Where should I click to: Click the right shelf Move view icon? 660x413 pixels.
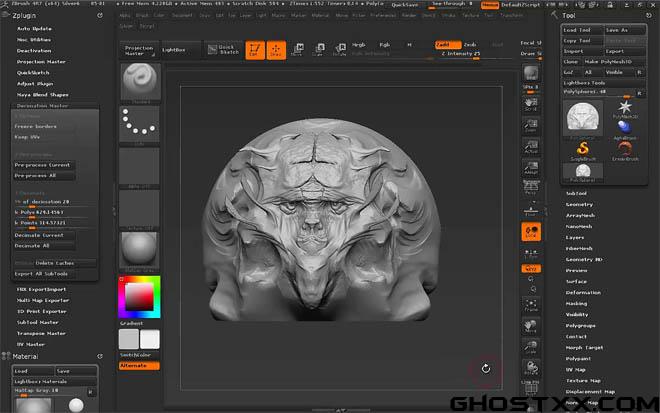pos(531,326)
